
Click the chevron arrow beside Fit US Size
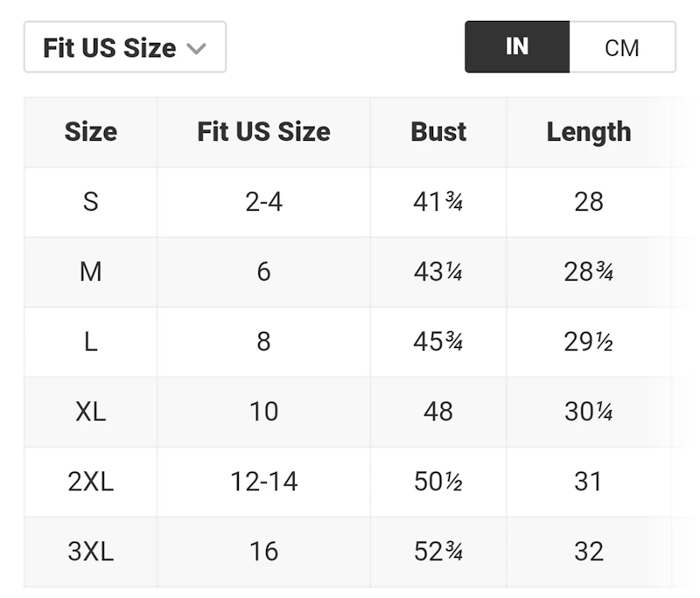pyautogui.click(x=196, y=48)
